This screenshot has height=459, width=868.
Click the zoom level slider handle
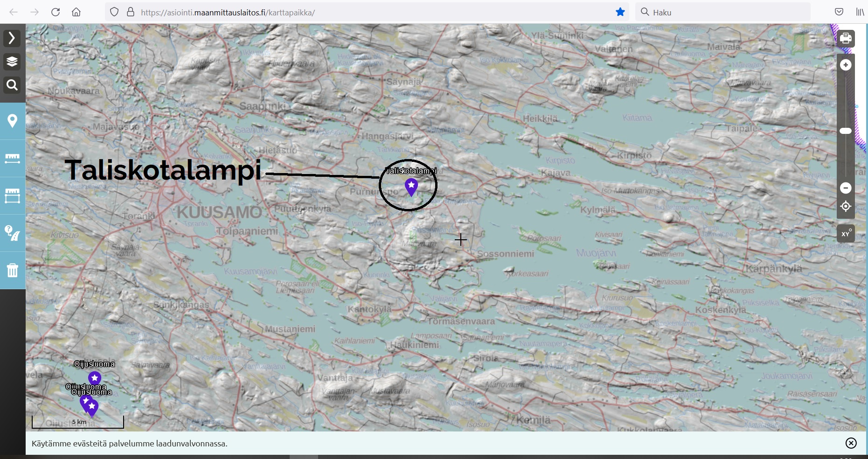[x=846, y=131]
